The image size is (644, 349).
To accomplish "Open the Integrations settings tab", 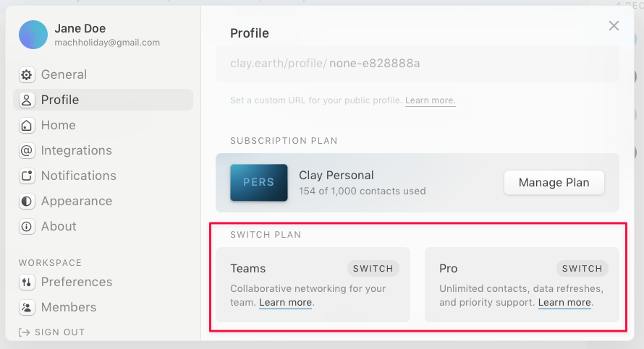I will click(76, 151).
